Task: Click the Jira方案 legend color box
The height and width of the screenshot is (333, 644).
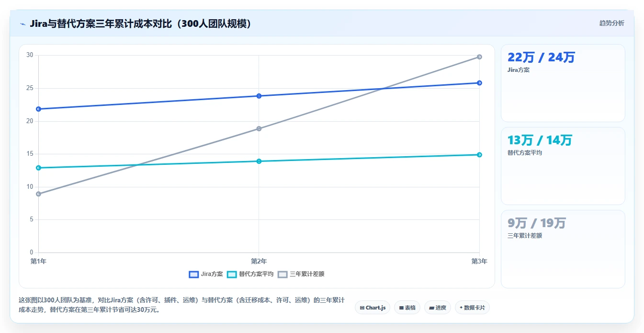Action: pos(193,274)
